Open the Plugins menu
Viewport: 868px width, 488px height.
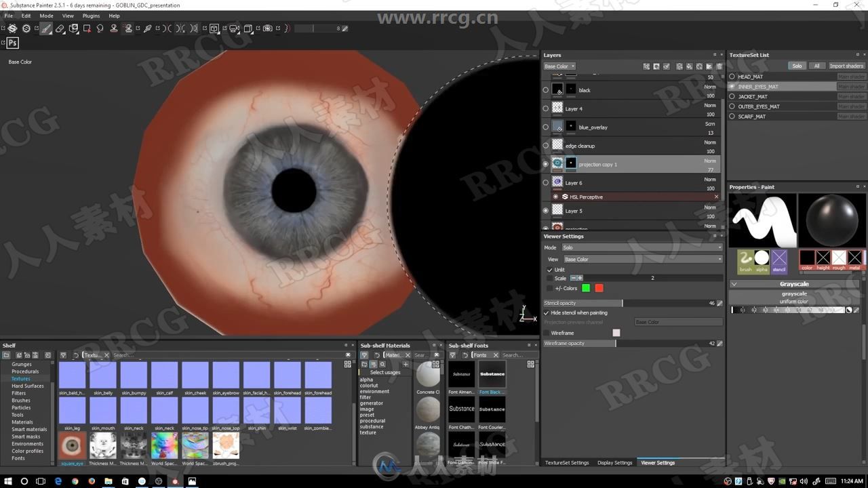[x=91, y=16]
